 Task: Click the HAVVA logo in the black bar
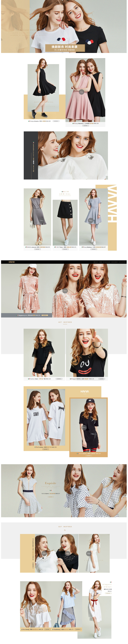12,262
